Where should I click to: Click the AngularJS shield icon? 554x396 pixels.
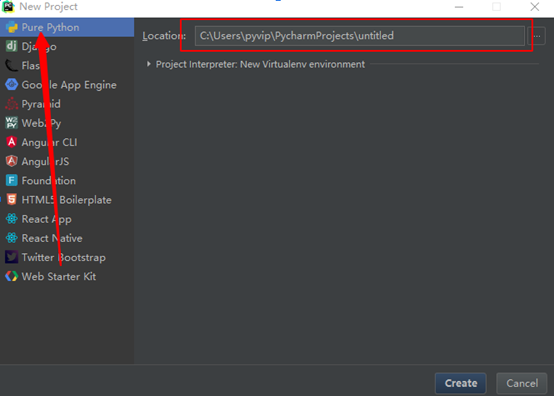(x=11, y=161)
